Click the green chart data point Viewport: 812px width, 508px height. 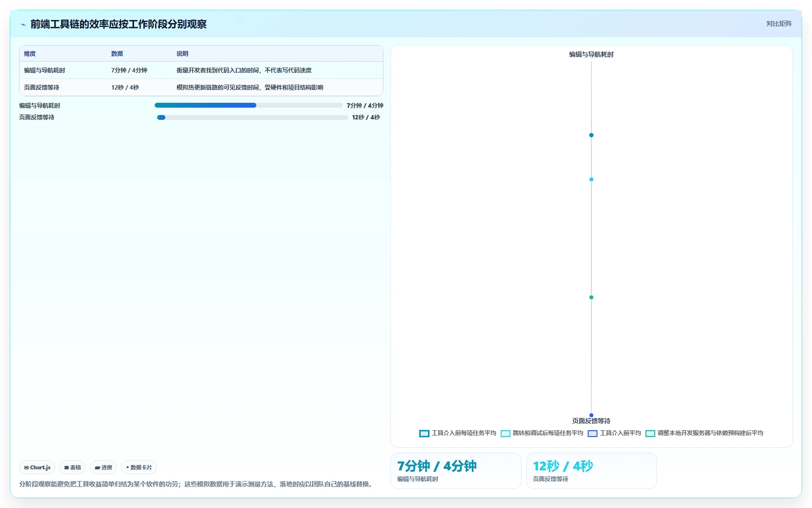591,298
